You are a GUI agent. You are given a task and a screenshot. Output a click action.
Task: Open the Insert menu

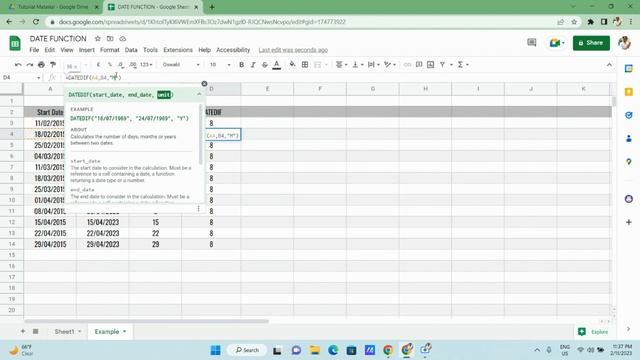point(87,50)
